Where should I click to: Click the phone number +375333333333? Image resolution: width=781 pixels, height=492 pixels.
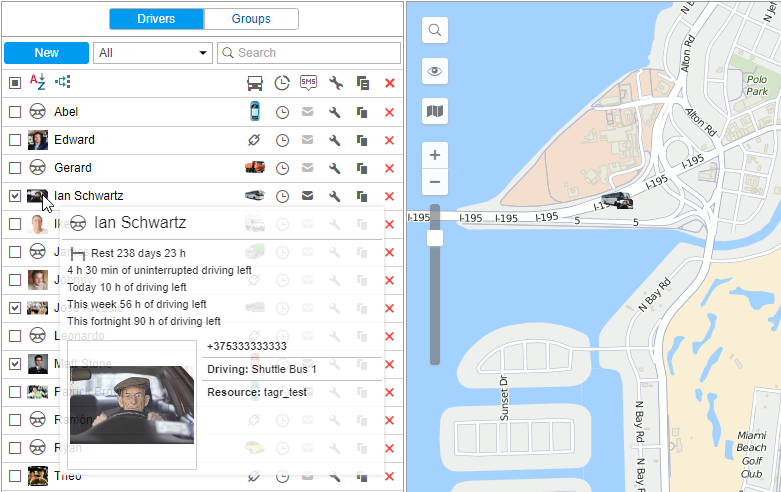pyautogui.click(x=247, y=346)
